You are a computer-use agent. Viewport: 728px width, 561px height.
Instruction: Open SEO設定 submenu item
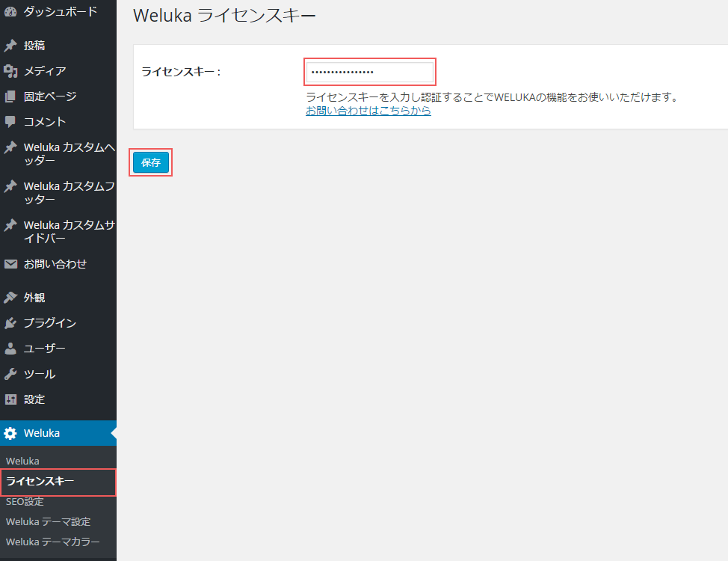(25, 501)
